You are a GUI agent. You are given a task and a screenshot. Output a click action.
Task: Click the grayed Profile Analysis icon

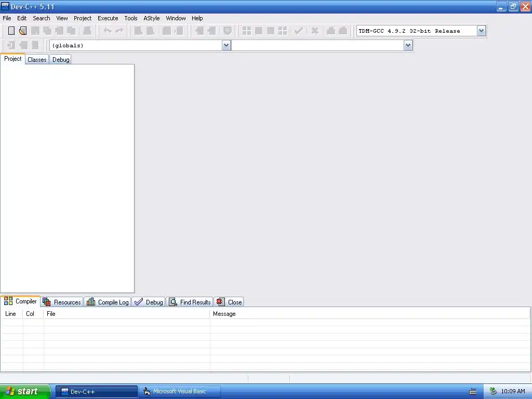pyautogui.click(x=331, y=31)
